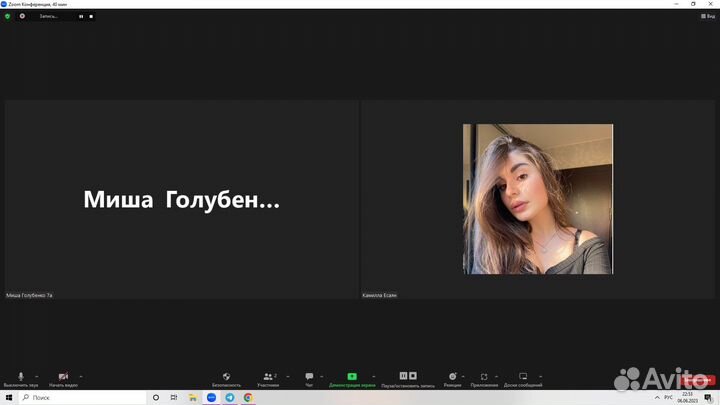Pause recording from the bottom toolbar
The height and width of the screenshot is (405, 720).
[x=403, y=376]
